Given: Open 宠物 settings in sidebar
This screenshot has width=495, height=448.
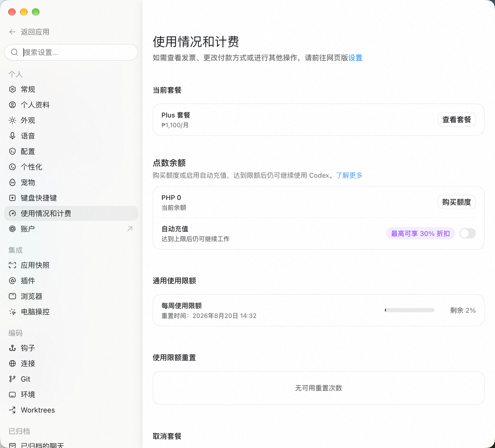Looking at the screenshot, I should coord(71,182).
